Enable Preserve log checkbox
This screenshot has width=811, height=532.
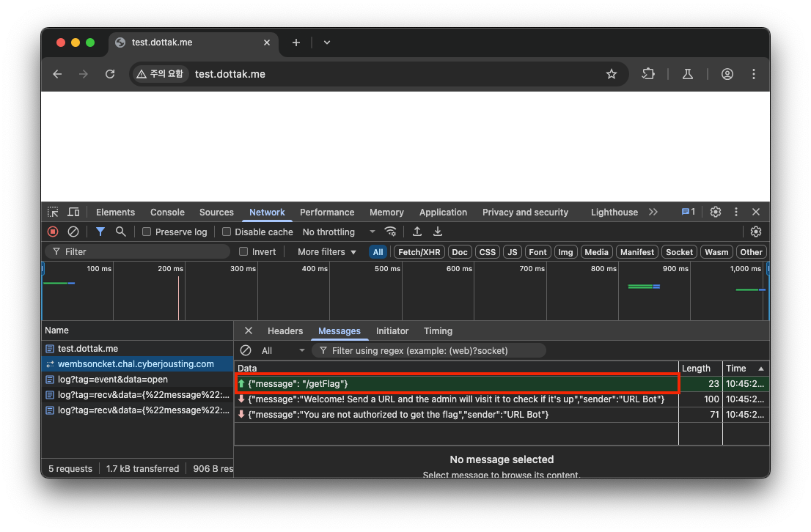coord(147,232)
